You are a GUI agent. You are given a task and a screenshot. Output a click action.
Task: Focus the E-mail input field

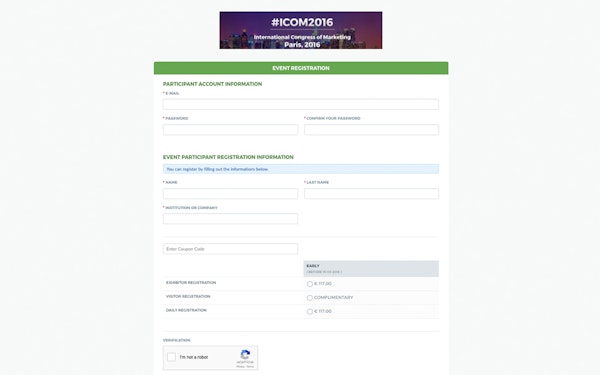(301, 104)
